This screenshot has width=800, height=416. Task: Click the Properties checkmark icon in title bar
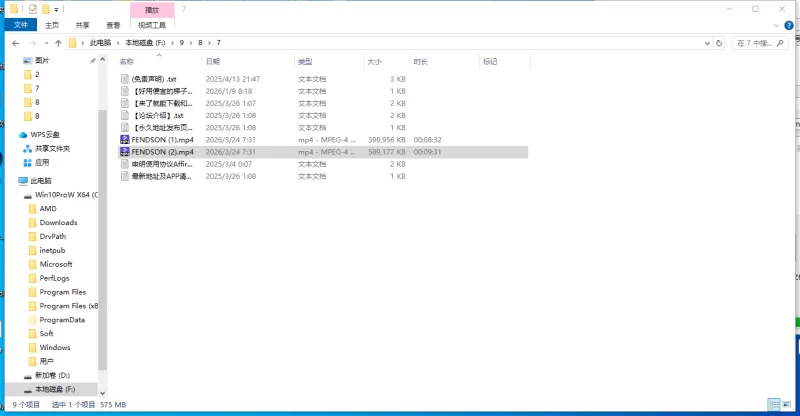point(33,9)
